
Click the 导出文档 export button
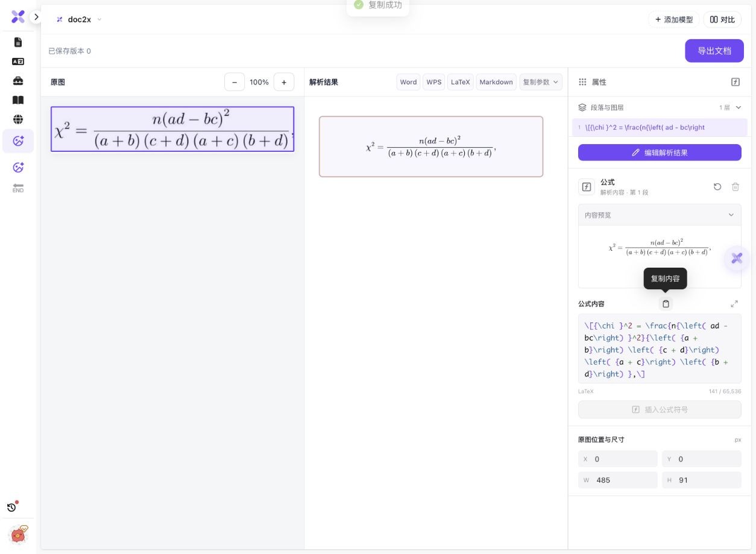pyautogui.click(x=714, y=51)
